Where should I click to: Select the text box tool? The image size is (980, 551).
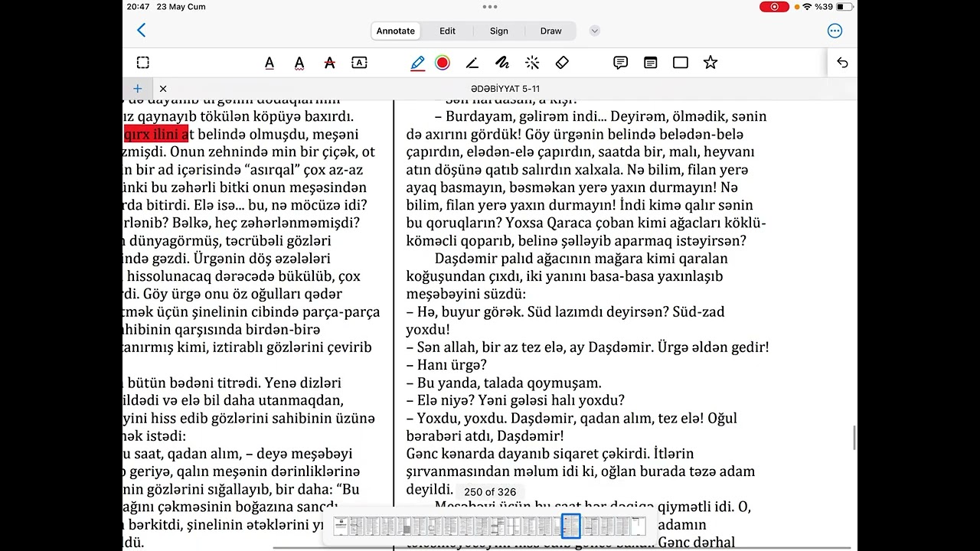coord(359,63)
